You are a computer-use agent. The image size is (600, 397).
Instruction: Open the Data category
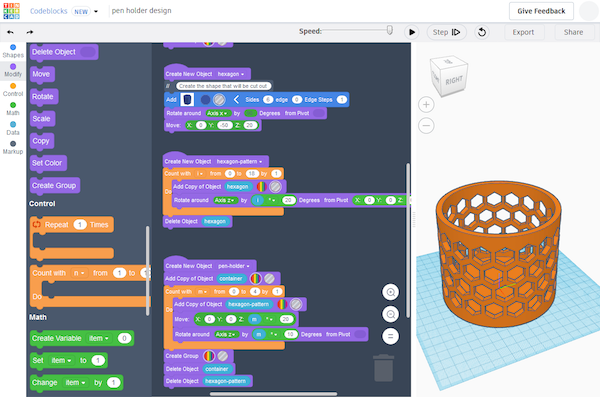13,129
